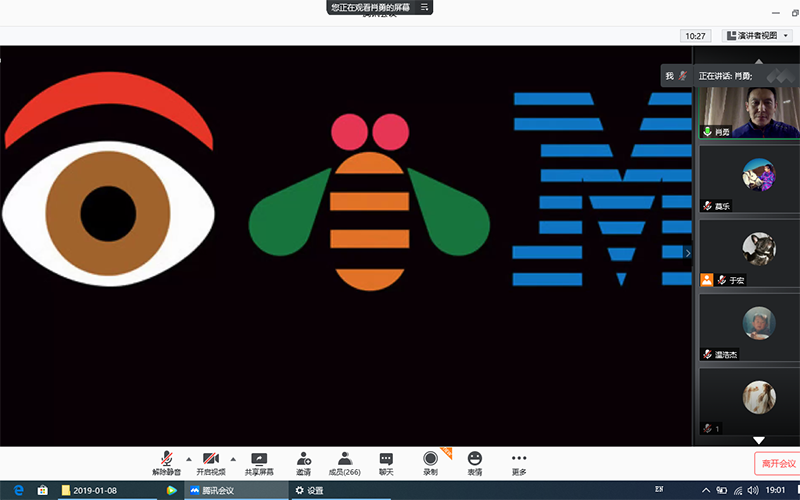Click the 正在讲话: 肖勇 speaker label
Viewport: 800px width, 500px height.
pos(725,76)
